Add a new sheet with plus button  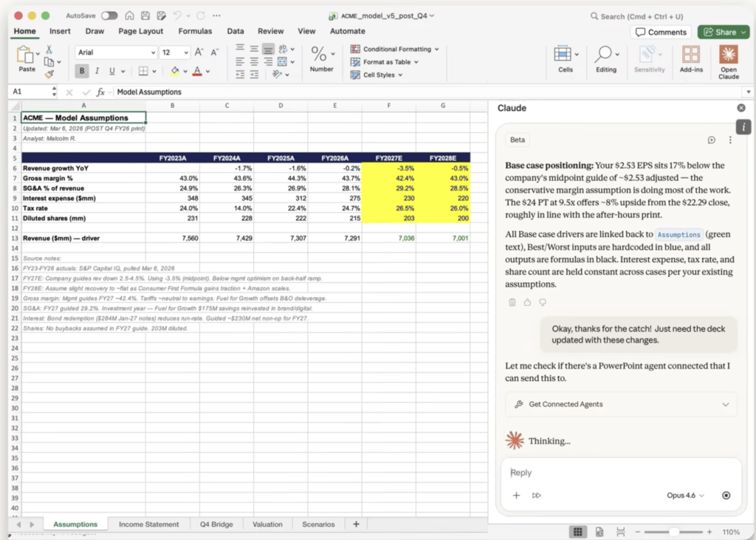[x=356, y=524]
